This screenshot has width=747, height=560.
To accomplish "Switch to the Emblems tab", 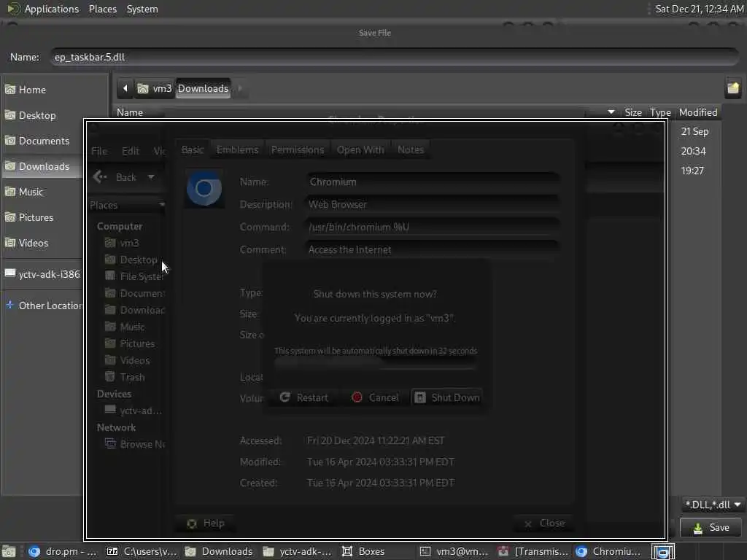I will [x=237, y=150].
